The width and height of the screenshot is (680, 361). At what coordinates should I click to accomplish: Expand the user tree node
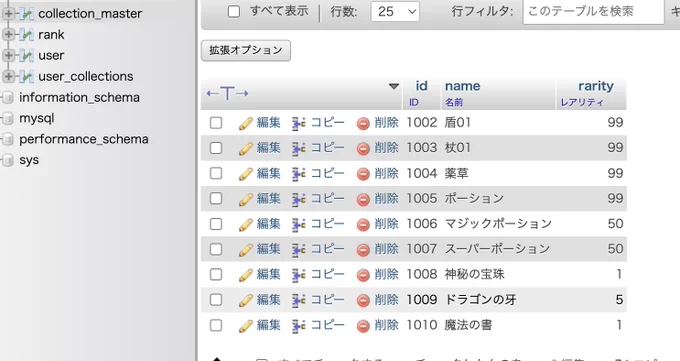[x=8, y=56]
